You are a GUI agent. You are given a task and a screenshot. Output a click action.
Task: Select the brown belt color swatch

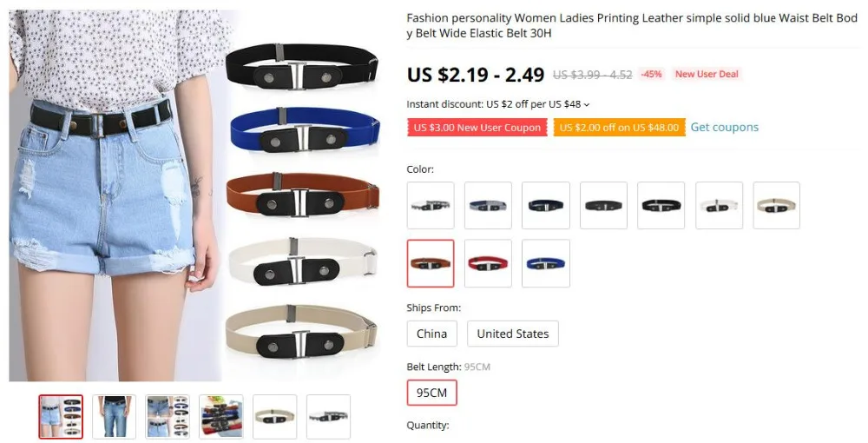click(x=431, y=263)
